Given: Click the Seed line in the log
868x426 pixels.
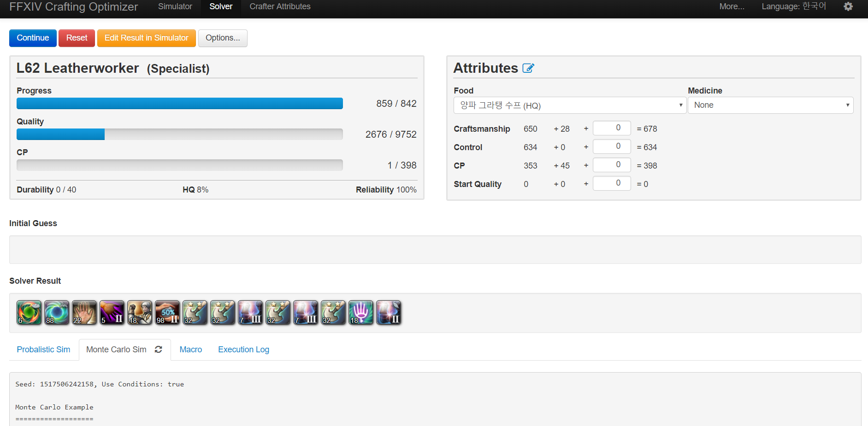Looking at the screenshot, I should coord(100,384).
